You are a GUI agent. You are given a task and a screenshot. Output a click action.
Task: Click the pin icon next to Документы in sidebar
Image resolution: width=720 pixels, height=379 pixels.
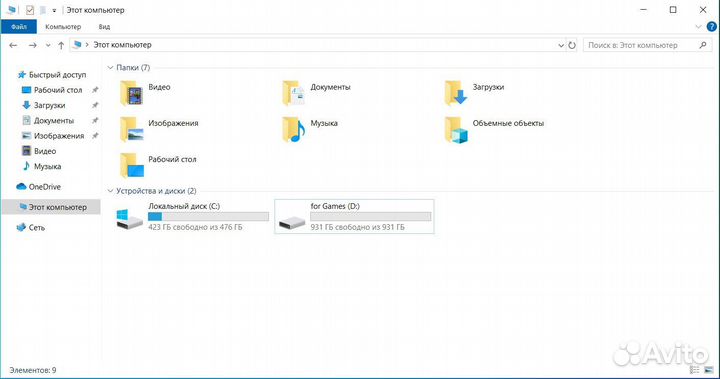95,120
